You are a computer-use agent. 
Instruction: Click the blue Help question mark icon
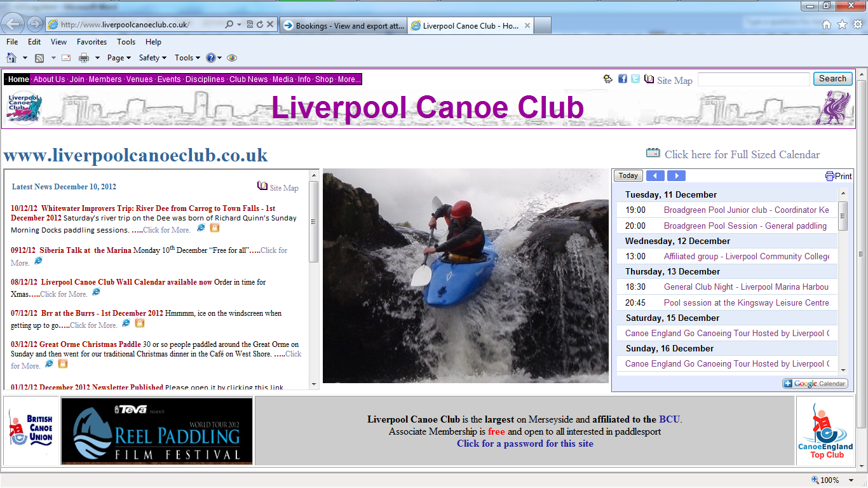(x=211, y=58)
